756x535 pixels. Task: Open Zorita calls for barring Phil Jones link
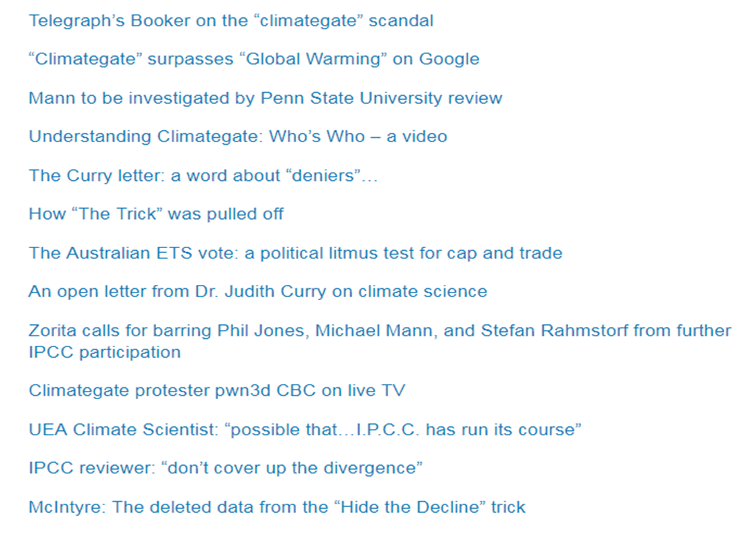[x=379, y=331]
